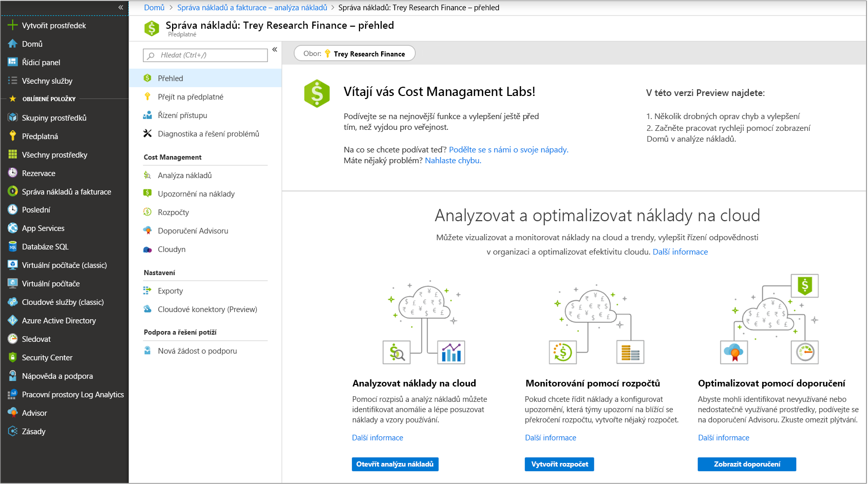Follow Podělte se s námi o svoje nápady link
Screen dimensions: 868x484
(x=508, y=149)
